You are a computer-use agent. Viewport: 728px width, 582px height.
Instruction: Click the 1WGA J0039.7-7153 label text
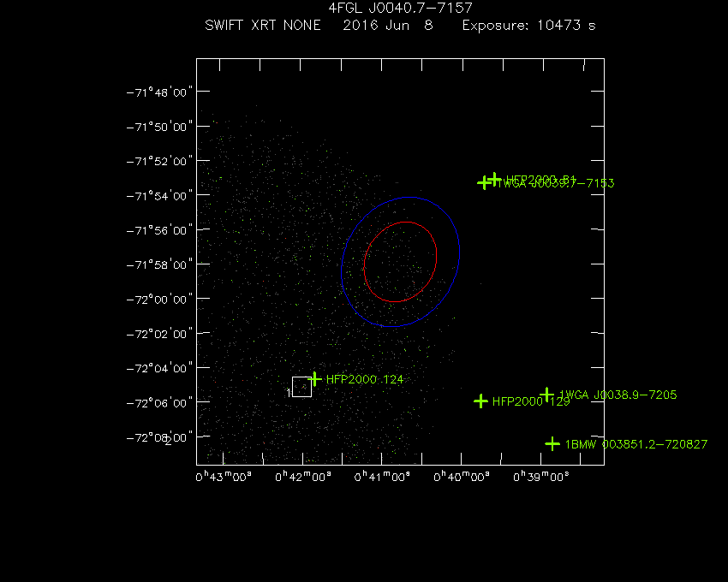pyautogui.click(x=555, y=183)
